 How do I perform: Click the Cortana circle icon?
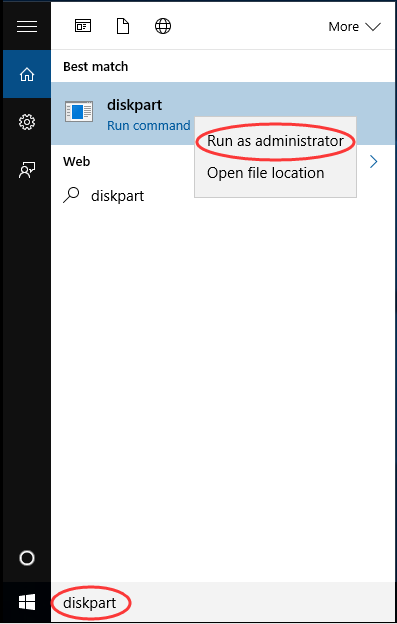point(27,558)
